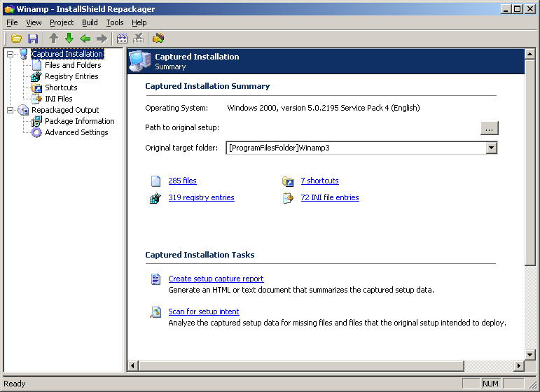Select Advanced Settings in the tree
The width and height of the screenshot is (540, 392).
(x=76, y=132)
